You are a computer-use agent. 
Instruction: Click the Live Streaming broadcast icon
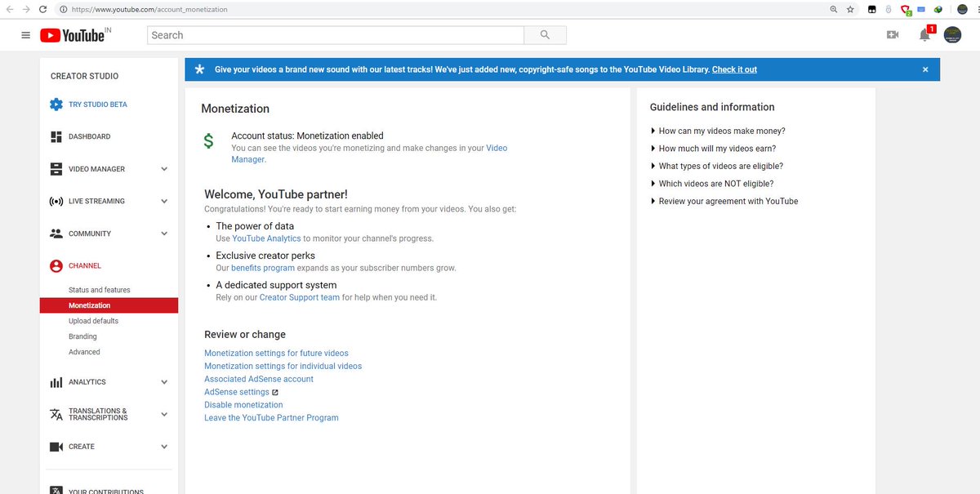[56, 201]
